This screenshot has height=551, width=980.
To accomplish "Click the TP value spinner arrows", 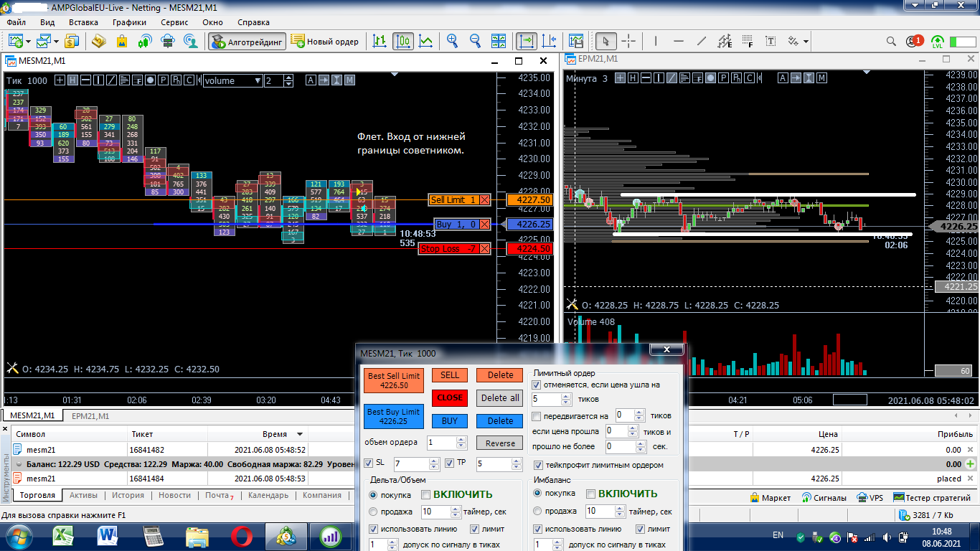I will tap(517, 464).
